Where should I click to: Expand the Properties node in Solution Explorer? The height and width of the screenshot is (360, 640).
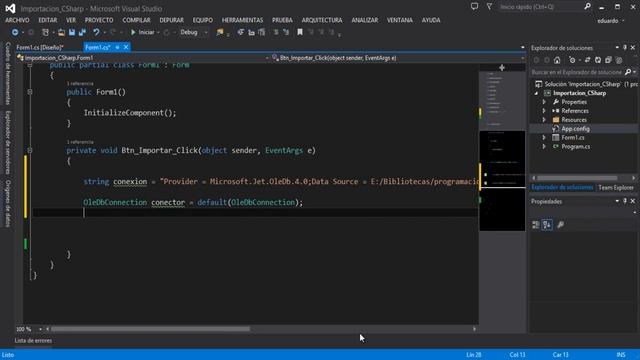pos(544,102)
